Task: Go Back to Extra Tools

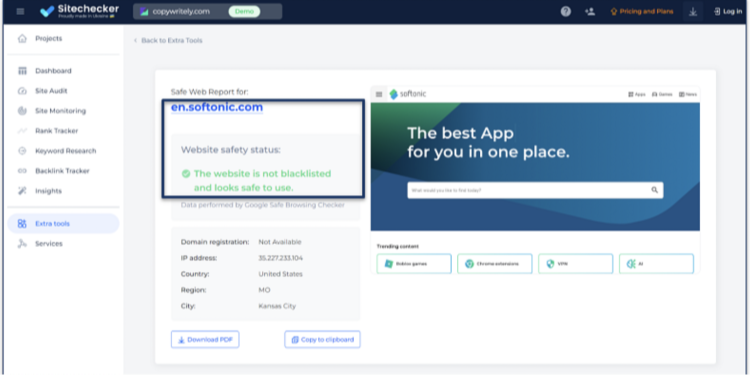Action: tap(168, 41)
